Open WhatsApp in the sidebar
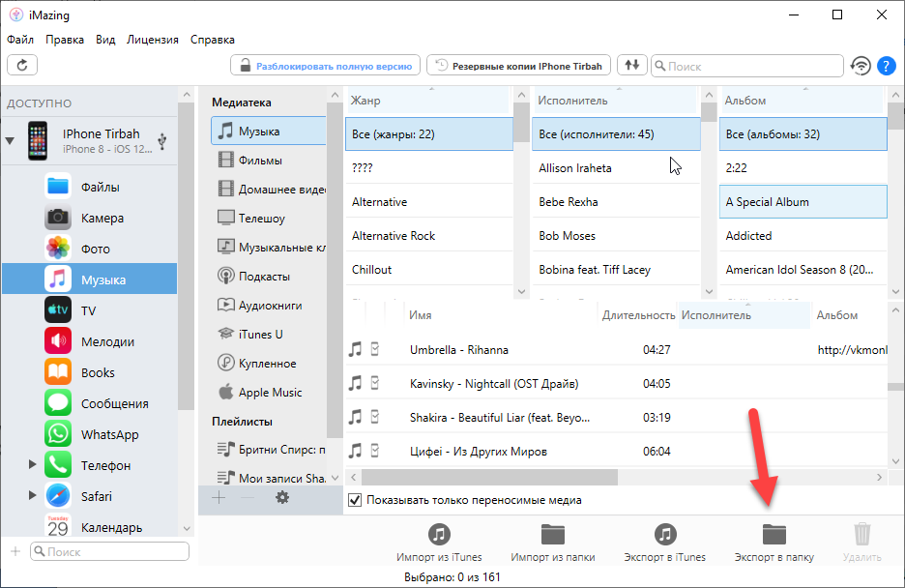This screenshot has height=588, width=905. [109, 434]
